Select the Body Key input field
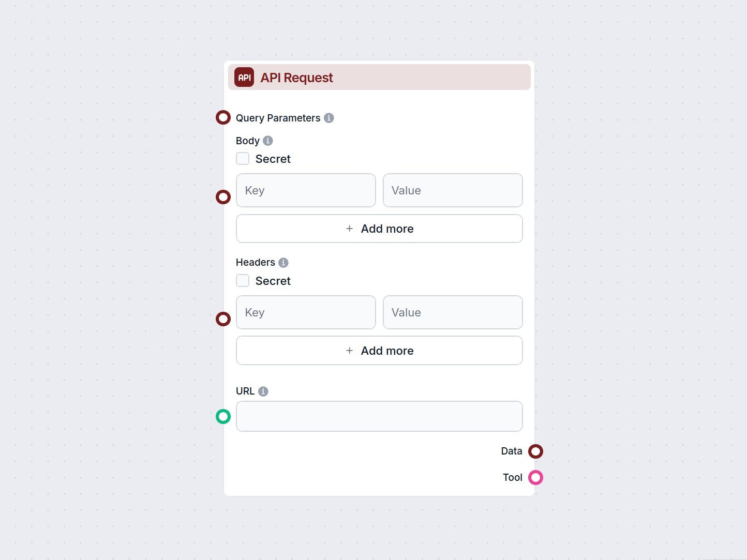Image resolution: width=747 pixels, height=560 pixels. click(x=306, y=190)
